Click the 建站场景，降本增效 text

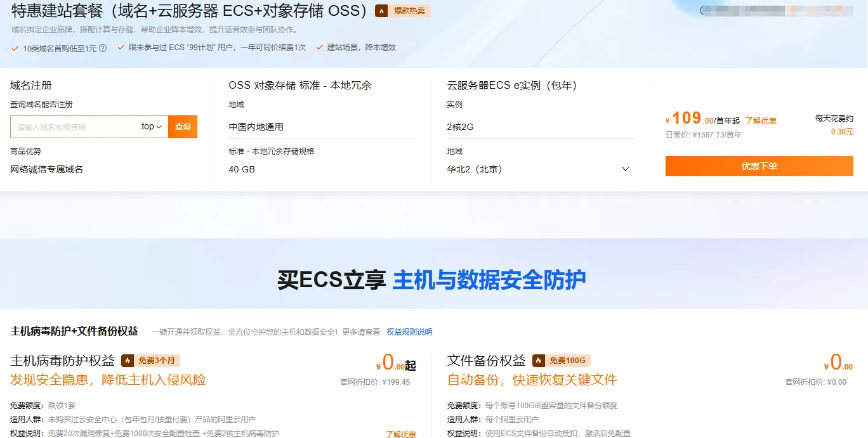362,48
